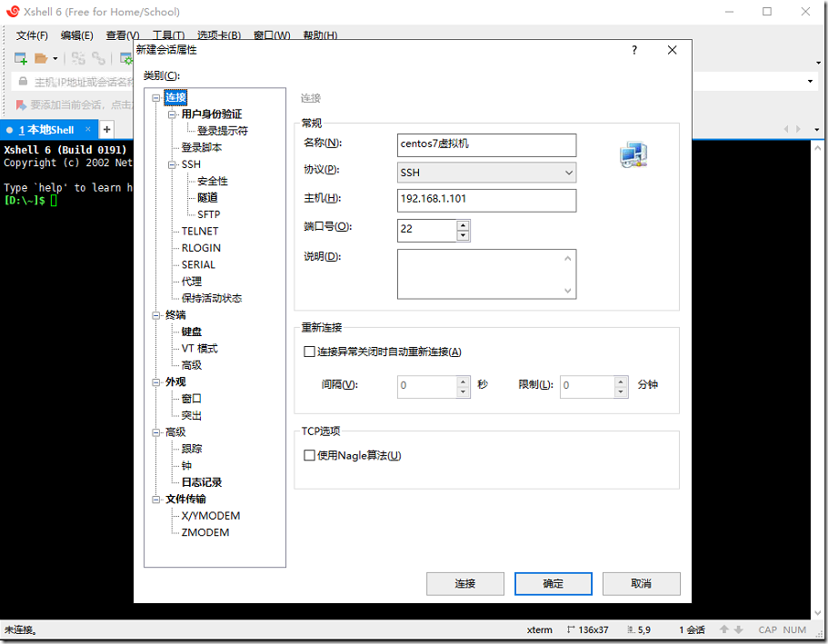Select 安全性 under SSH

pyautogui.click(x=213, y=181)
